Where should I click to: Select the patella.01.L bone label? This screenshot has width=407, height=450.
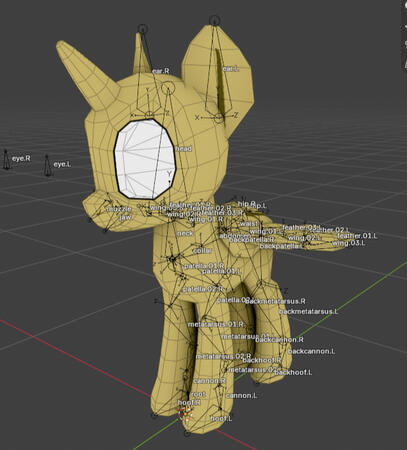[x=221, y=271]
